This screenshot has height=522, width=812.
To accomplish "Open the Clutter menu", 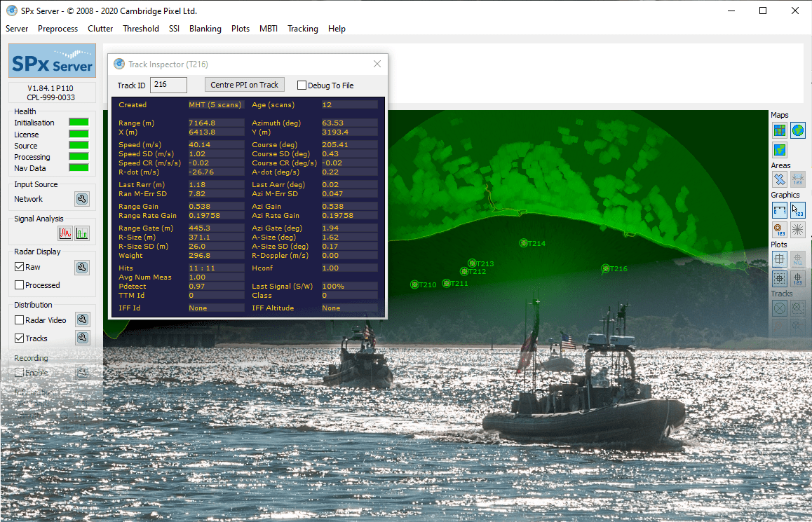I will tap(100, 29).
